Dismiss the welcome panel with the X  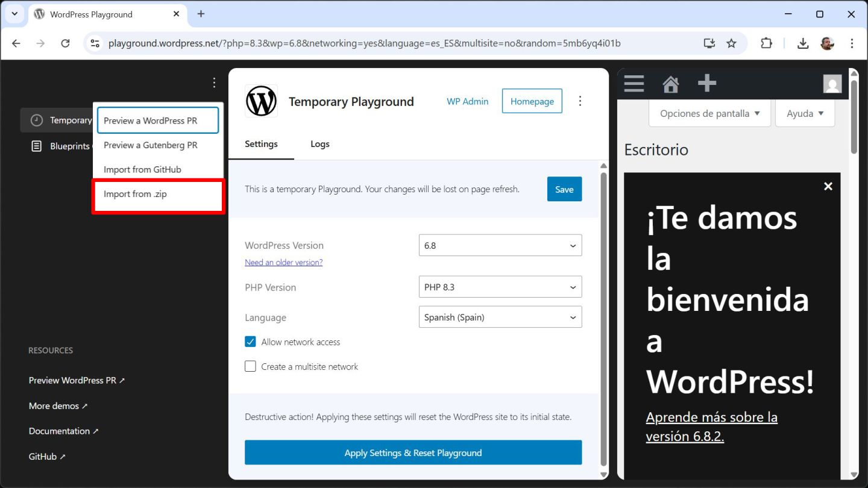[x=828, y=186]
